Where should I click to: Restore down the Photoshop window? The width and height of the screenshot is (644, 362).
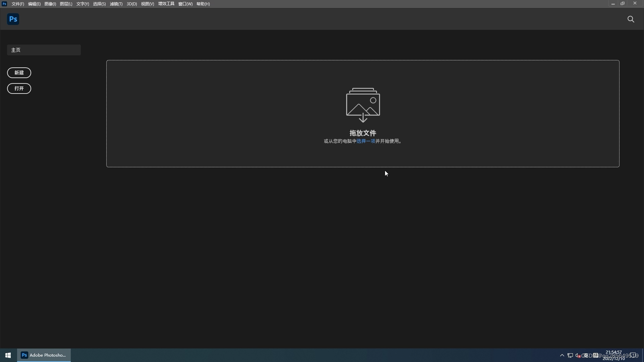(623, 4)
